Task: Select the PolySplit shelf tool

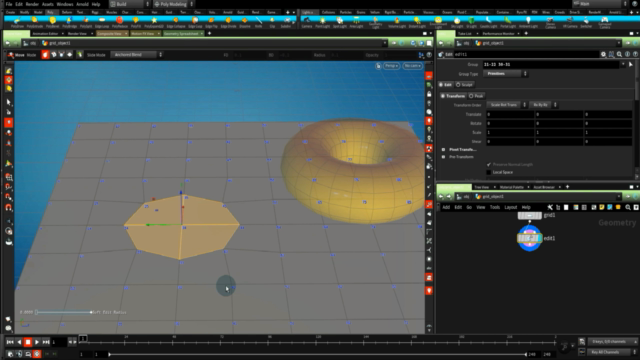Action: tap(86, 22)
